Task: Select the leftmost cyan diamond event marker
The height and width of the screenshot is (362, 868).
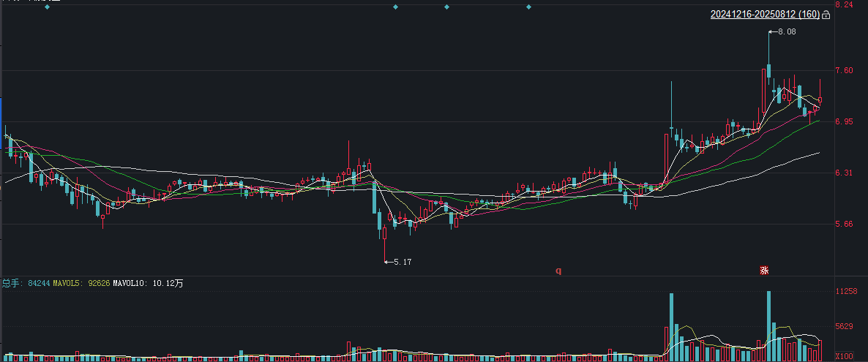Action: 47,7
